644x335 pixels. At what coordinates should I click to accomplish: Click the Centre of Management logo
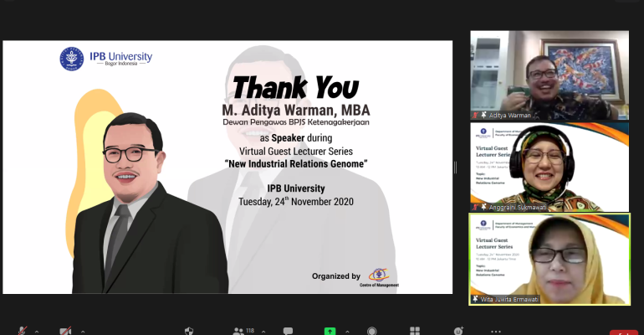pos(379,277)
